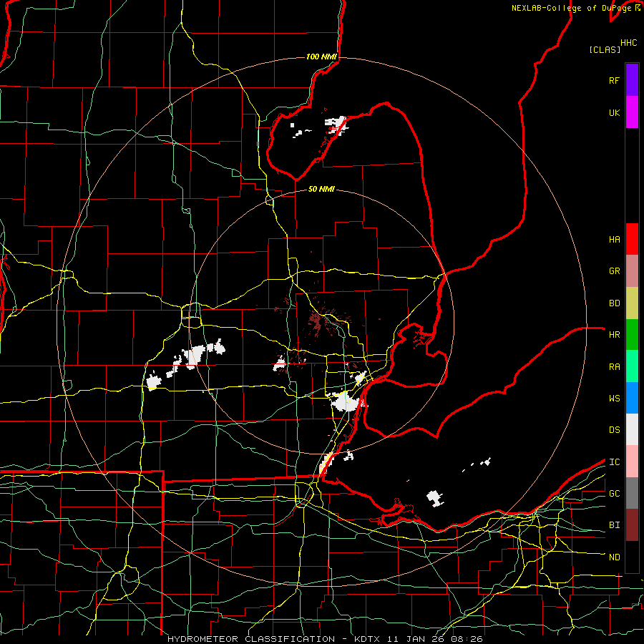Click the 'HA' legend label text
Screen dimensions: 644x644
pos(614,239)
